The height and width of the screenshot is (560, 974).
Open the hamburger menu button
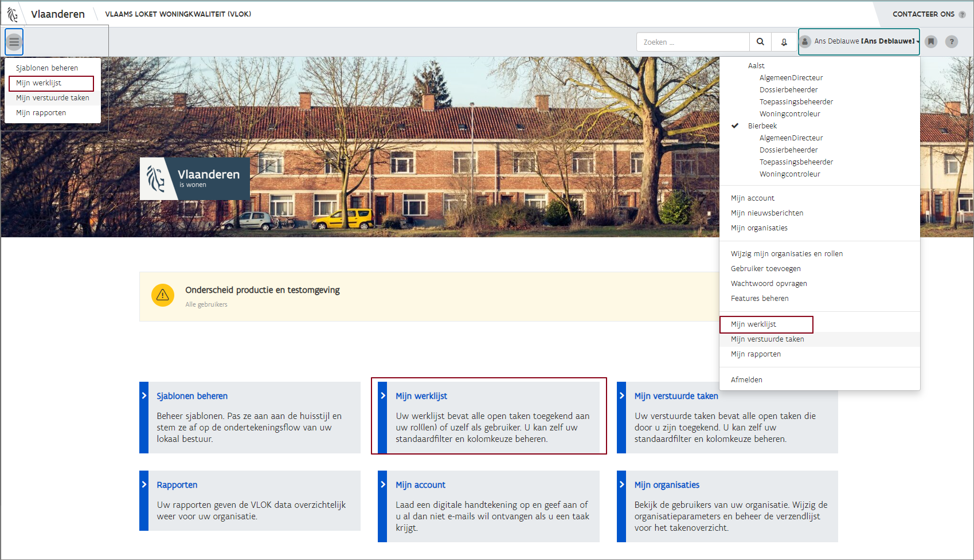point(14,42)
